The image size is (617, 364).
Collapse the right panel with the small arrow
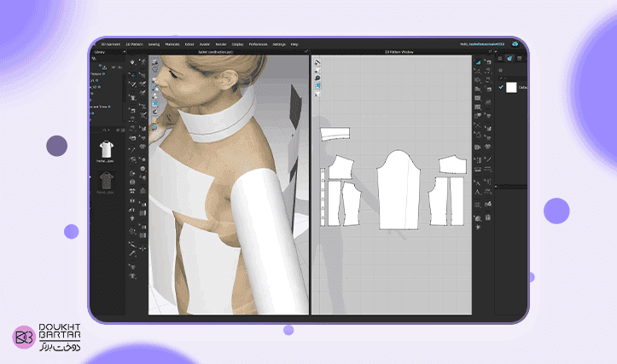point(496,51)
